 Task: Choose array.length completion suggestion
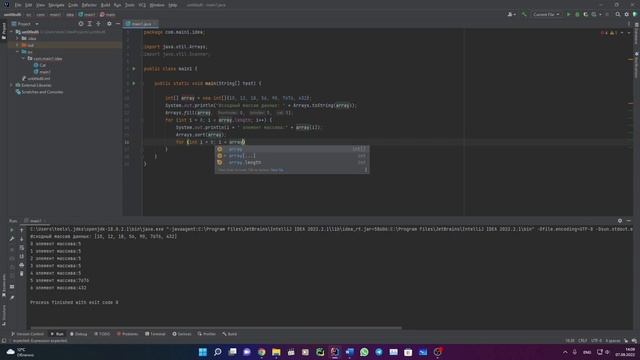pyautogui.click(x=292, y=162)
